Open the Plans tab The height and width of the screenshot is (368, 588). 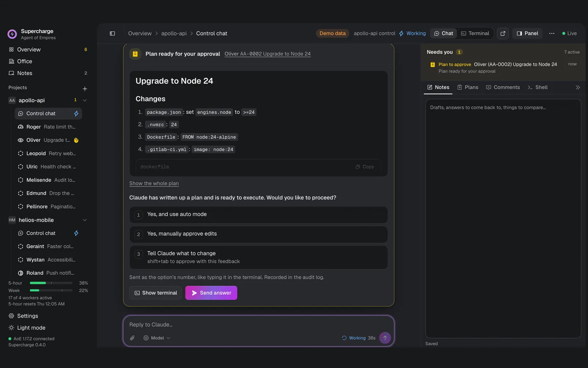(x=468, y=88)
